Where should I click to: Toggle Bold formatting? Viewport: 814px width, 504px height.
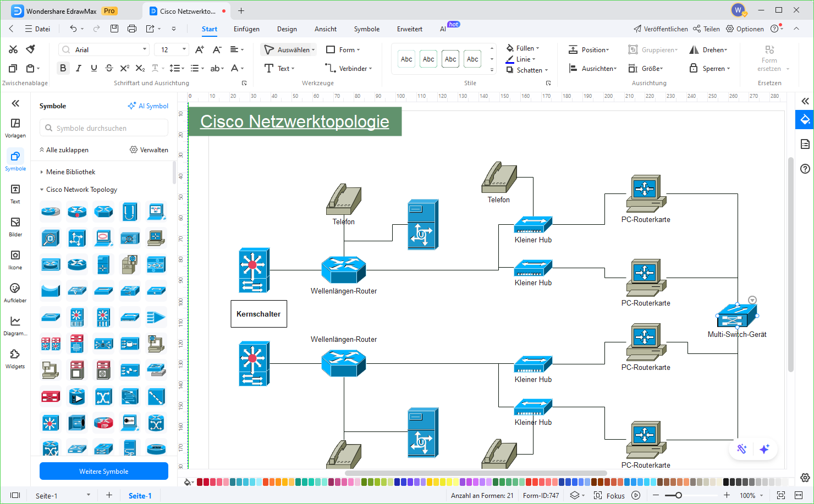(63, 68)
